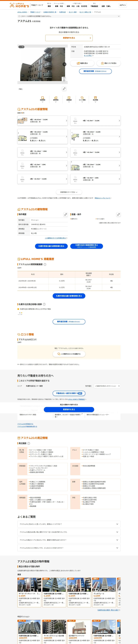Click 地図を見る button
Screen dimensions: 138x644
(x=82, y=63)
